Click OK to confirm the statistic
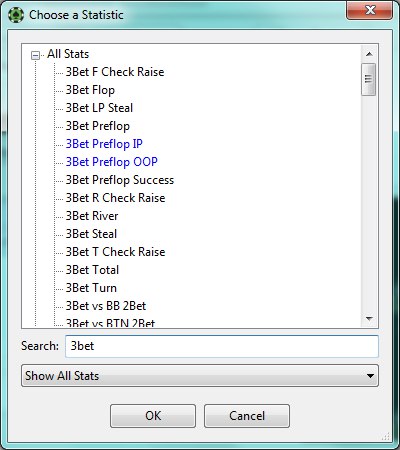 (153, 416)
